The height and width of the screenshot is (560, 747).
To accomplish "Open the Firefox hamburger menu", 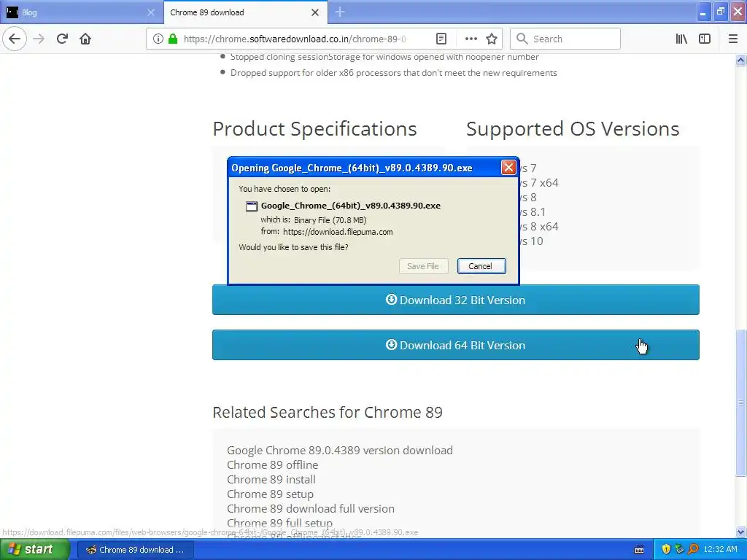I will 732,39.
